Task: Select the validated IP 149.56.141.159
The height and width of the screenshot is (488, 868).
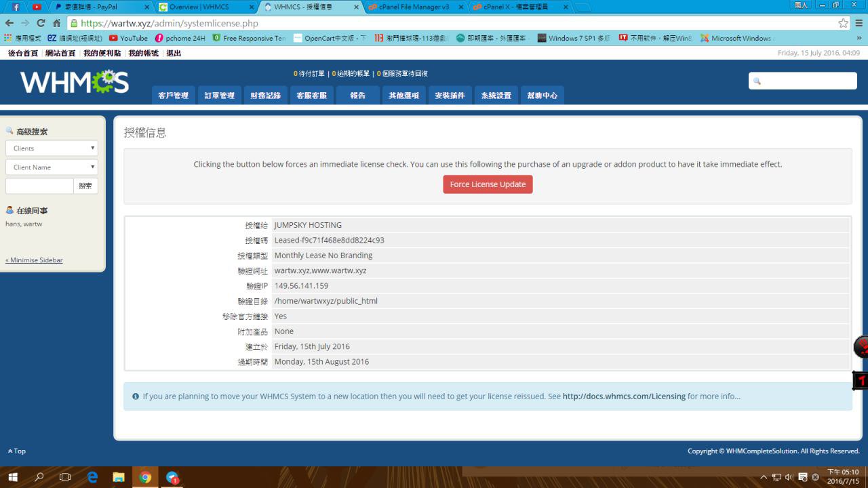Action: click(301, 286)
